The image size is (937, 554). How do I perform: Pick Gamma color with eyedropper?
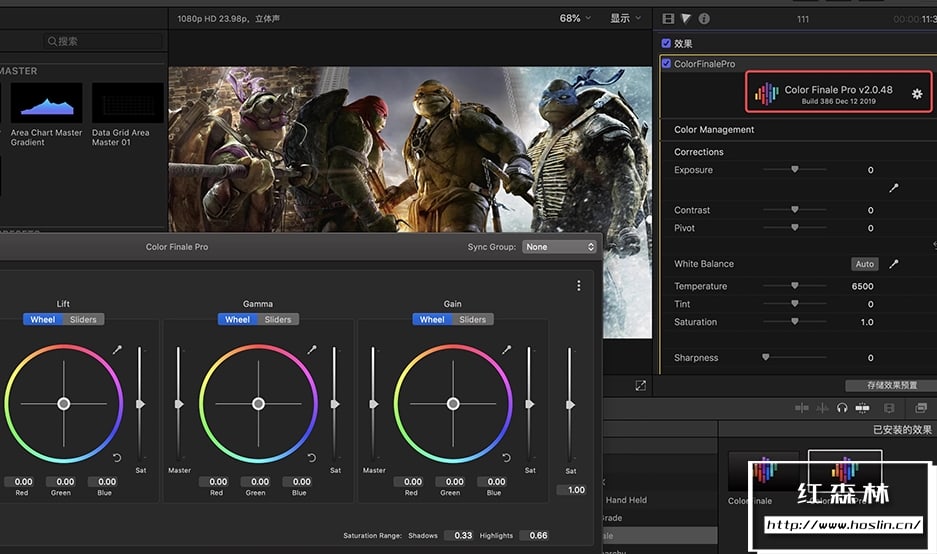[x=312, y=350]
